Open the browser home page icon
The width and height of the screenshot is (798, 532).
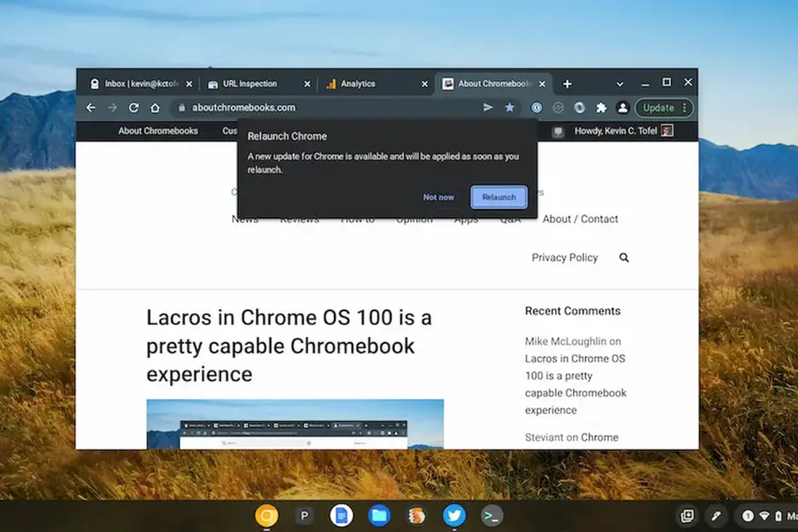155,108
